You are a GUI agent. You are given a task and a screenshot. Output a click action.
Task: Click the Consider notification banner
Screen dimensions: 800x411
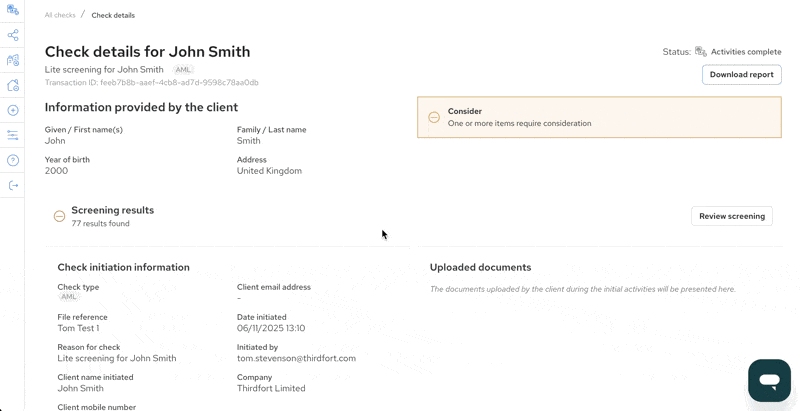click(x=599, y=117)
